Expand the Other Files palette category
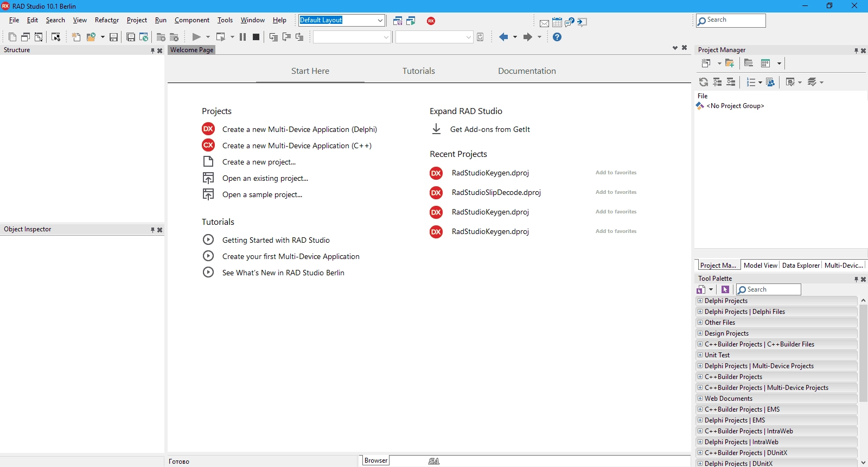This screenshot has height=467, width=868. pyautogui.click(x=700, y=322)
